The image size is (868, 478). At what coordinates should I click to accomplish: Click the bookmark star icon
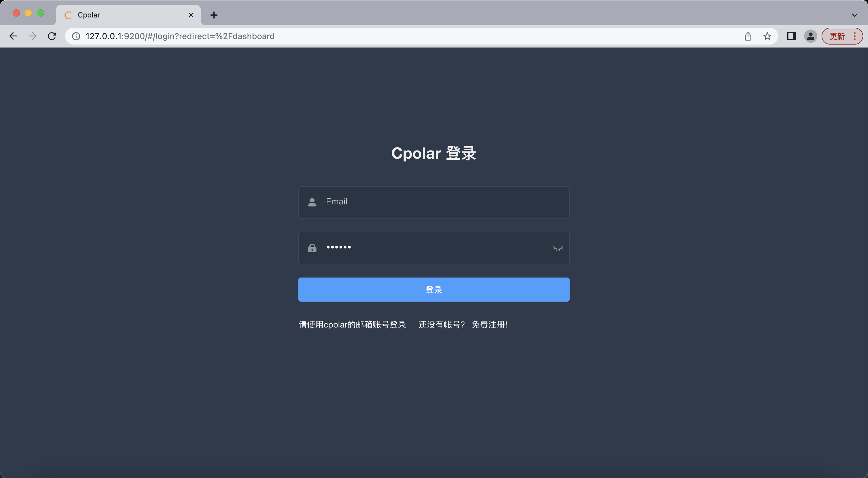click(767, 36)
